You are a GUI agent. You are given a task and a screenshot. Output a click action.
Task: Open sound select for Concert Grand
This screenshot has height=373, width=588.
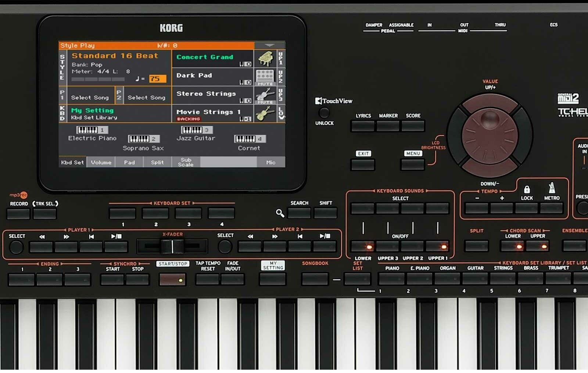point(212,59)
